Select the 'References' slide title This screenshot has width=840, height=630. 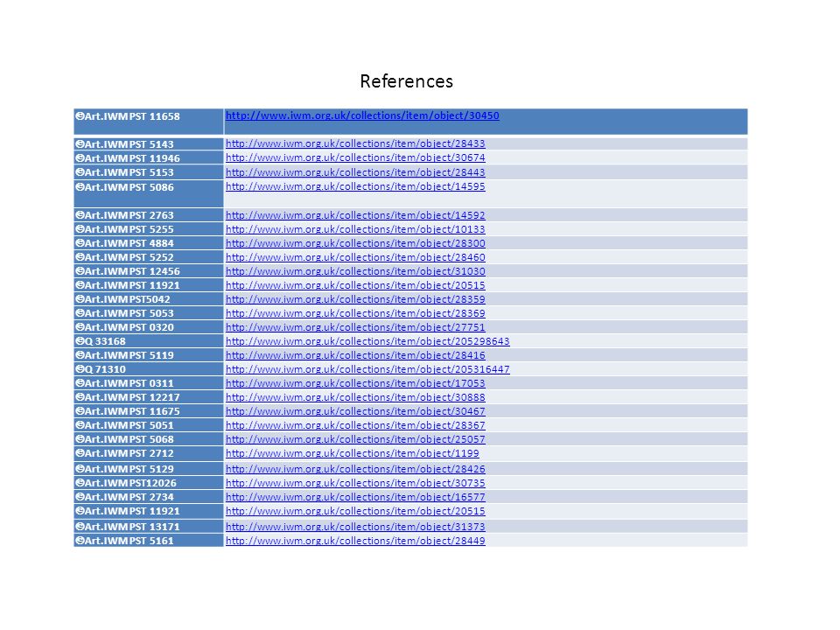(x=406, y=81)
